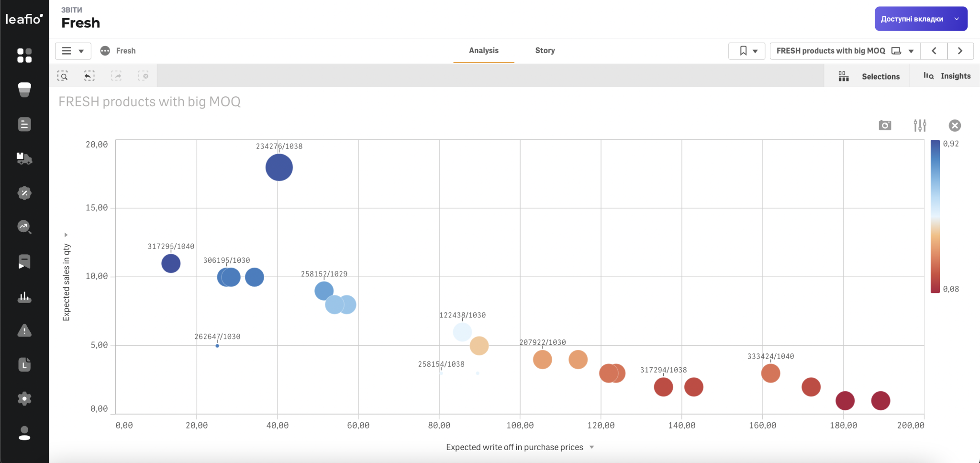Open the document list icon in sidebar

24,124
